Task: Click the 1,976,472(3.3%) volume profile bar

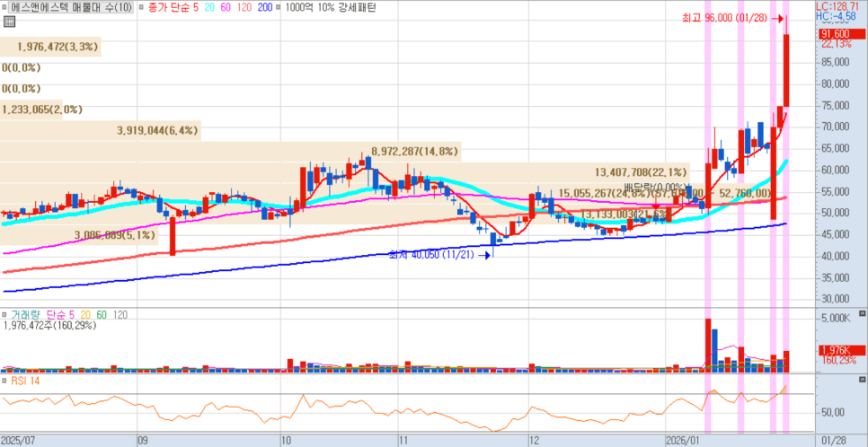Action: click(50, 47)
